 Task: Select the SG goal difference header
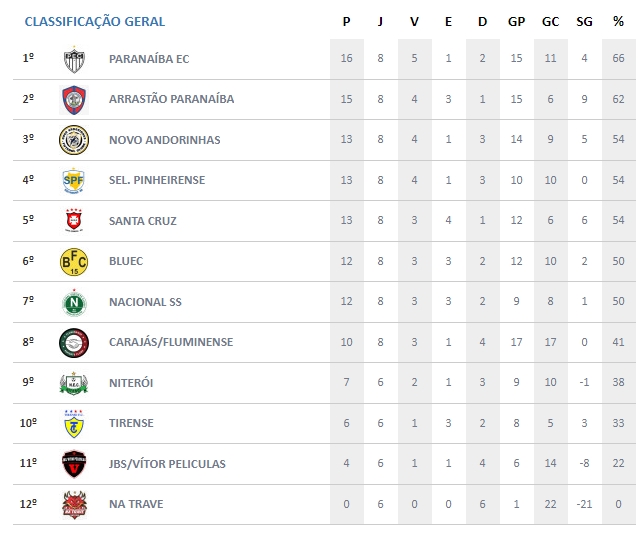coord(584,21)
